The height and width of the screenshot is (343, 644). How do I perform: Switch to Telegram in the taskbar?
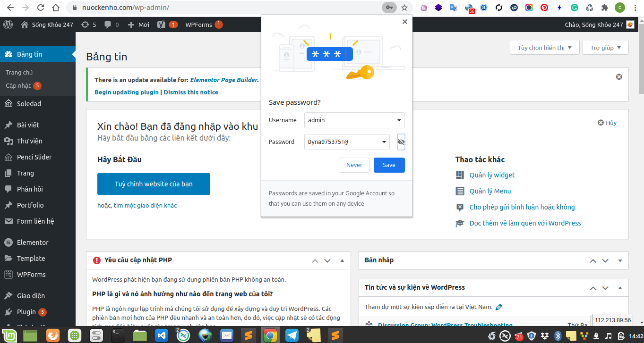[292, 335]
